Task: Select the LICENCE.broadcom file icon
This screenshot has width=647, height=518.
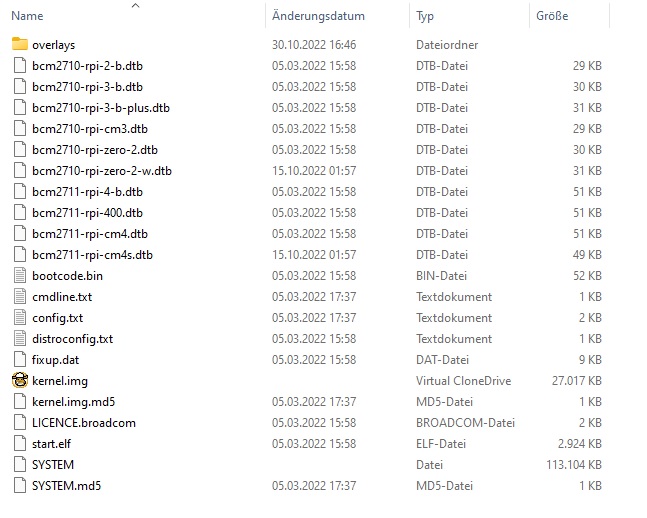Action: pyautogui.click(x=20, y=422)
